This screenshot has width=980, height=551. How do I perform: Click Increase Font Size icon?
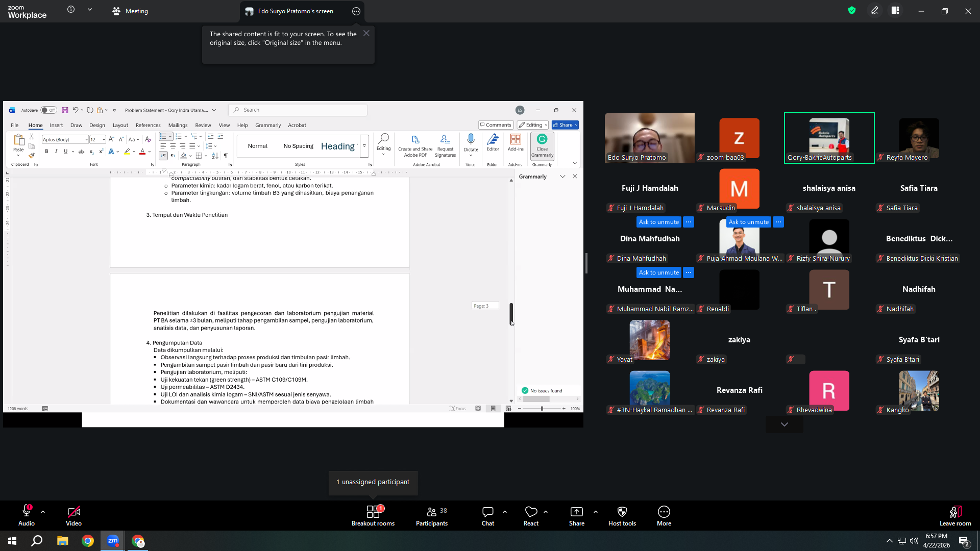pos(111,139)
